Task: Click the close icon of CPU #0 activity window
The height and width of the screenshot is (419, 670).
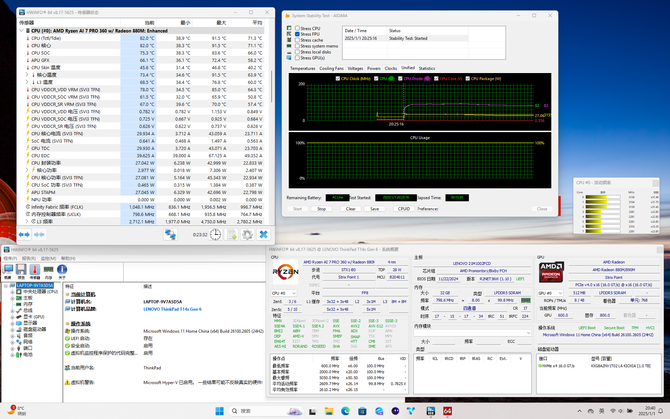Action: click(x=655, y=183)
